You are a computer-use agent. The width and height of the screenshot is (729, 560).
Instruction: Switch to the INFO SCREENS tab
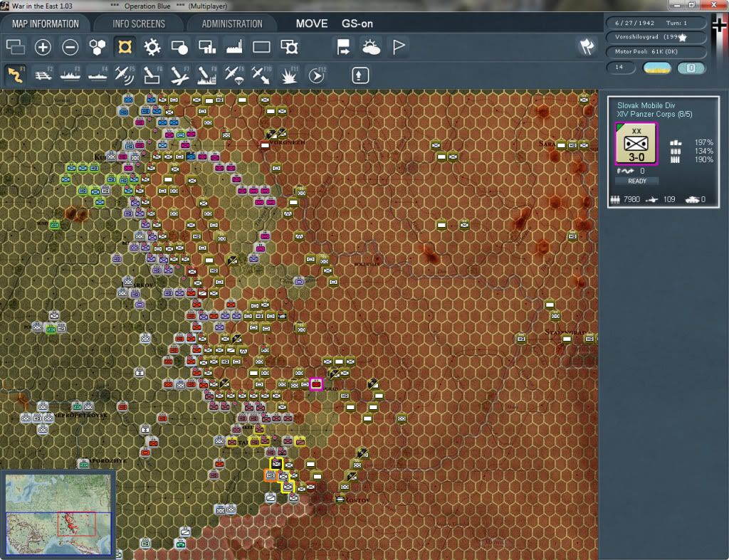click(139, 23)
